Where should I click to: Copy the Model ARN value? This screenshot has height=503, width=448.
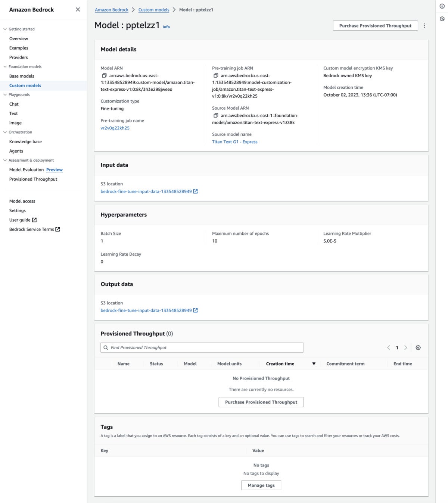104,76
